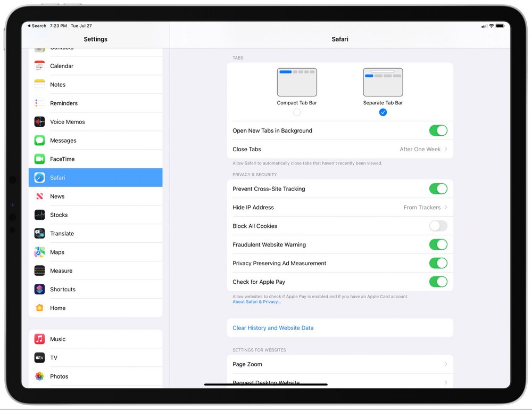This screenshot has height=410, width=532.
Task: Choose the Separate Tab Bar thumbnail
Action: [x=383, y=82]
